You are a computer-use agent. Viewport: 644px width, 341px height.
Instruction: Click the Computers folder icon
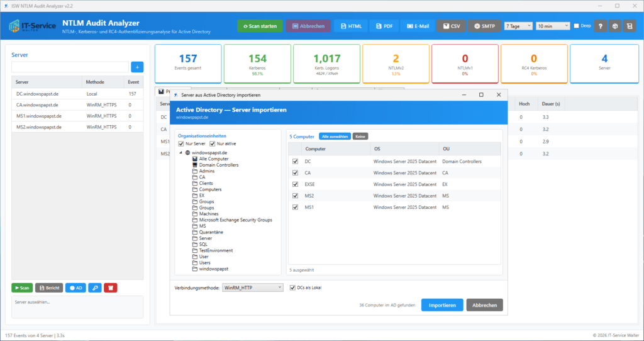195,189
